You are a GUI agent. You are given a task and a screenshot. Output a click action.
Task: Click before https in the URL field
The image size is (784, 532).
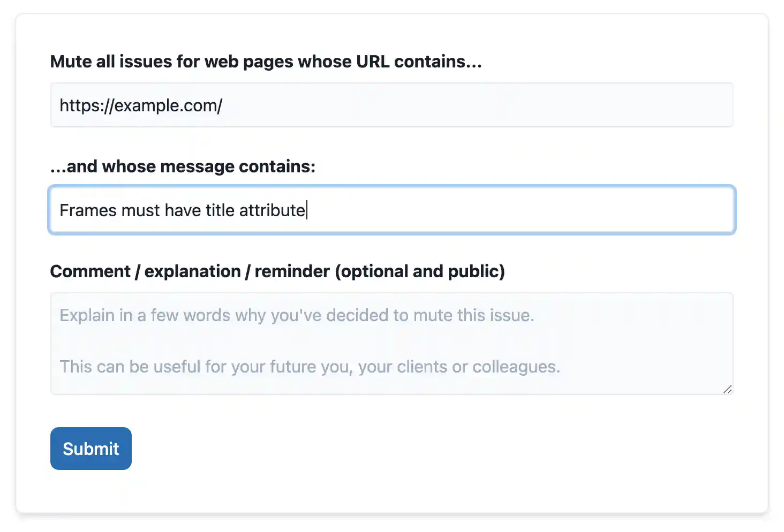61,105
